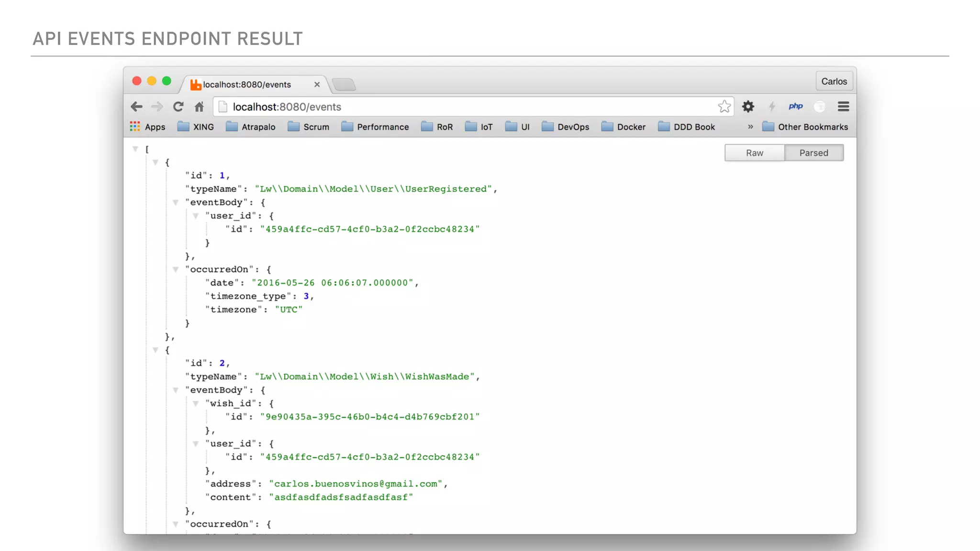
Task: Click the page icon in the address bar
Action: coord(223,107)
